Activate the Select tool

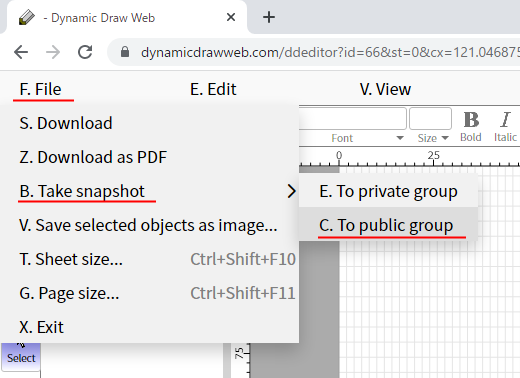[21, 356]
